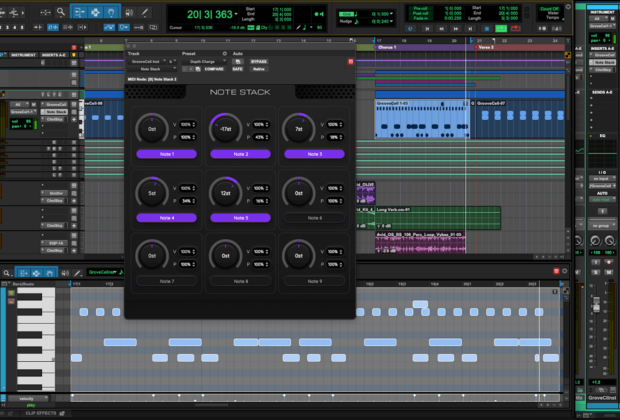The width and height of the screenshot is (620, 420).
Task: Click Return to Zero transport button
Action: tap(427, 28)
